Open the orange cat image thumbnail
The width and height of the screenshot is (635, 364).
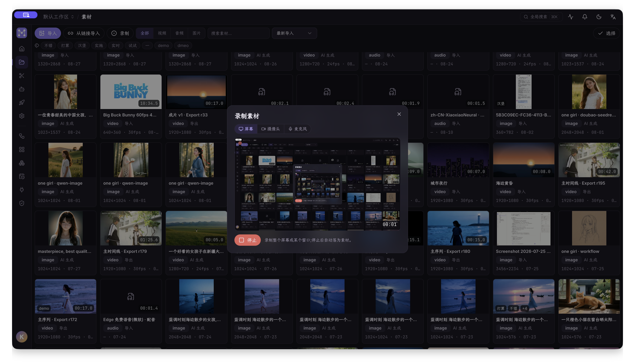[589, 297]
